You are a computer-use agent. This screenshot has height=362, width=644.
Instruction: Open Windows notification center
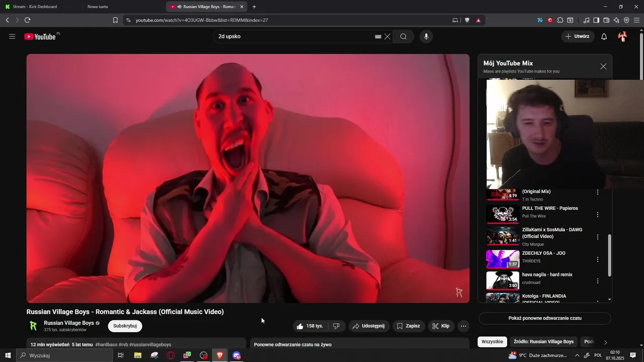[633, 355]
